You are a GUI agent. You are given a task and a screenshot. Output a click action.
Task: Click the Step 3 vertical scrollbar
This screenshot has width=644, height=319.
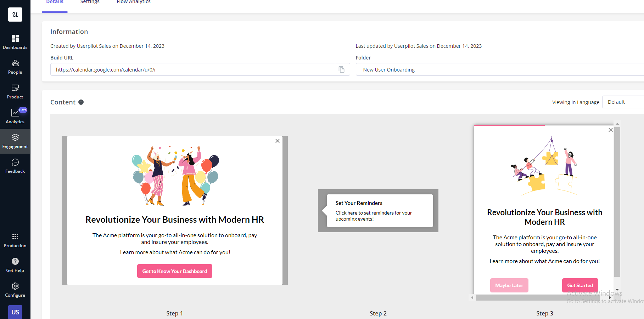pyautogui.click(x=617, y=202)
